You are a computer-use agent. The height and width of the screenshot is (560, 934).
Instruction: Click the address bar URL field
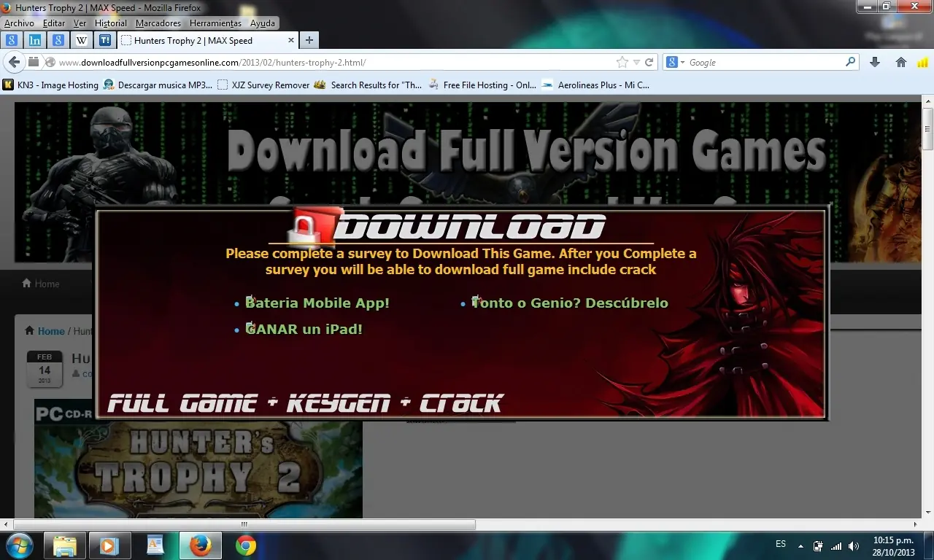[336, 62]
